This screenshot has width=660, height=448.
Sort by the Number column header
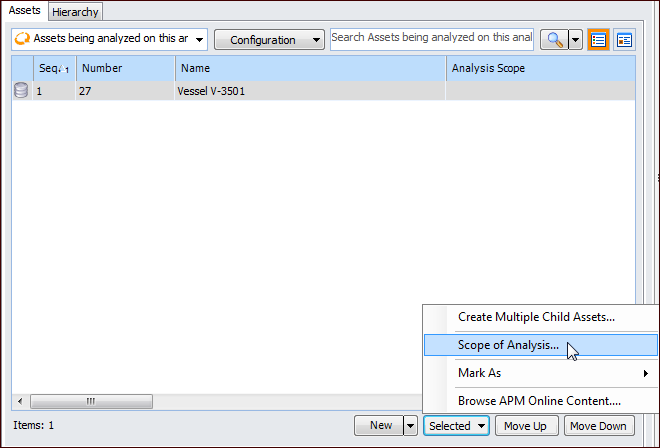pos(125,68)
